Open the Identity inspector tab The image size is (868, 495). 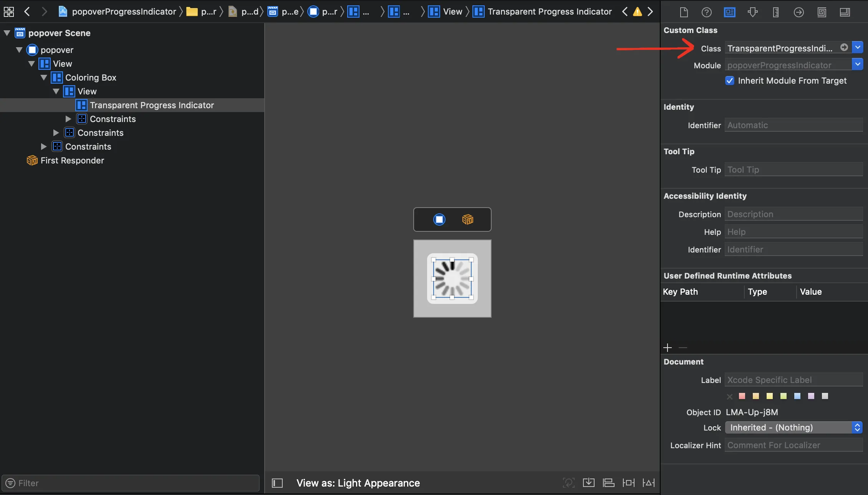(x=729, y=12)
